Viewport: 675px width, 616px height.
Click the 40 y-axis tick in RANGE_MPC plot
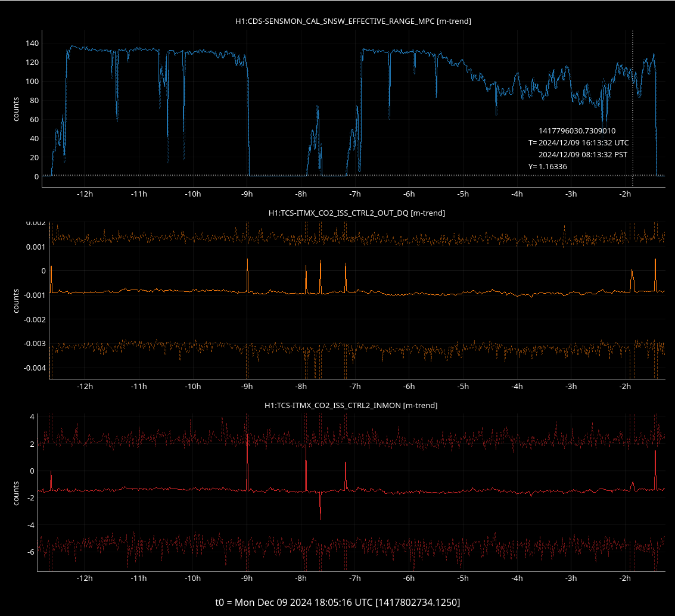(x=35, y=139)
